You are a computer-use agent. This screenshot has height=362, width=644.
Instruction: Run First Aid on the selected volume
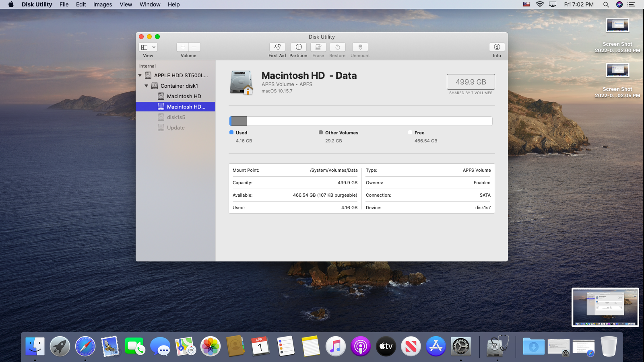pos(277,47)
